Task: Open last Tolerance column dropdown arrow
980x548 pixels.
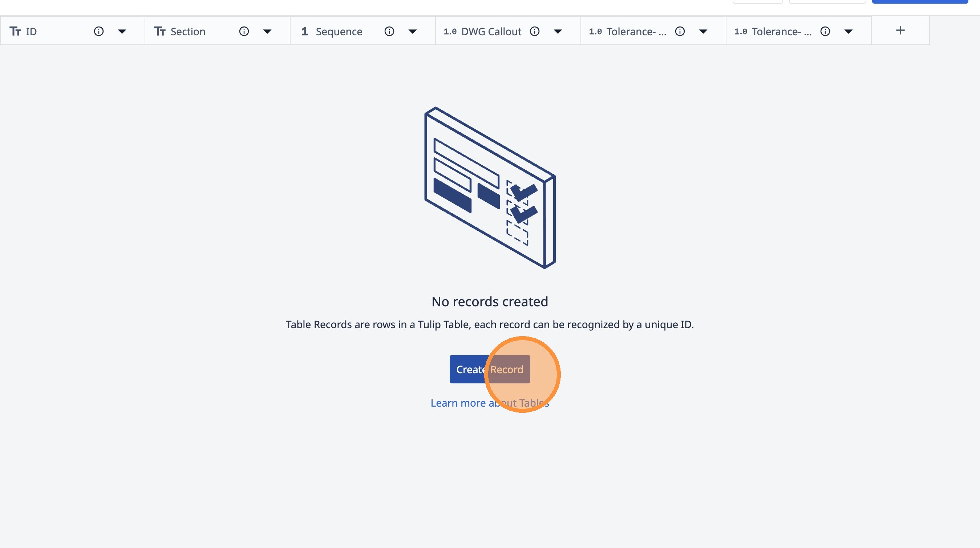Action: tap(849, 32)
